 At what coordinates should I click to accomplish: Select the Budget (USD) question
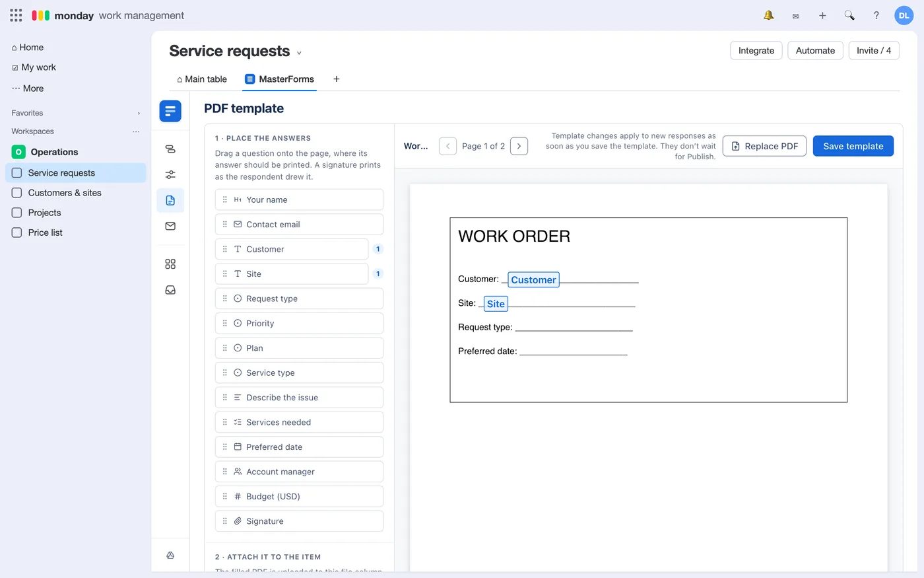click(299, 497)
